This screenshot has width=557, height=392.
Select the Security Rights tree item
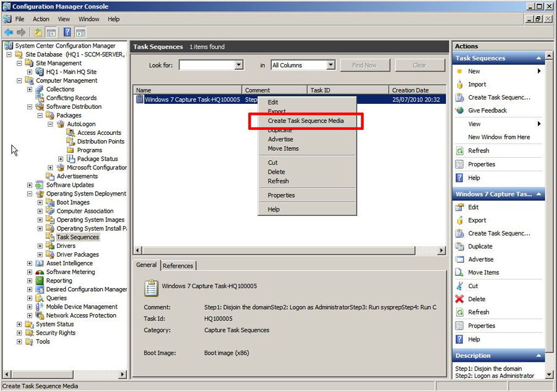point(56,333)
